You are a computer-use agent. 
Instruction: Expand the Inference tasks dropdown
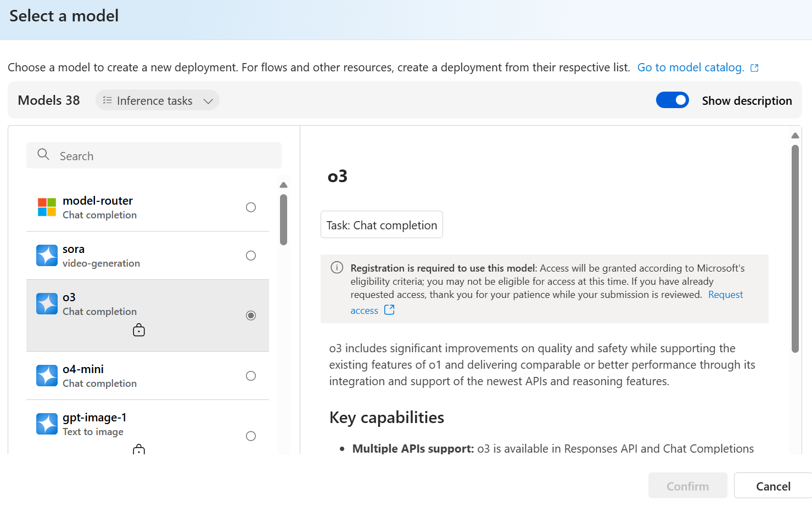158,100
